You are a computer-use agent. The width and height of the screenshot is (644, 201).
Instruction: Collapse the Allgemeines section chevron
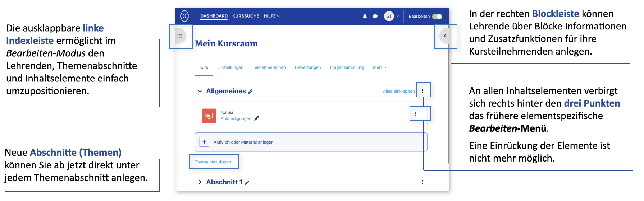200,91
